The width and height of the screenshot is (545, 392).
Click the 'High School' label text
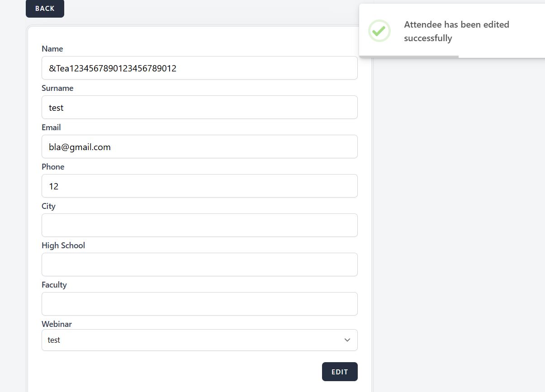[63, 246]
